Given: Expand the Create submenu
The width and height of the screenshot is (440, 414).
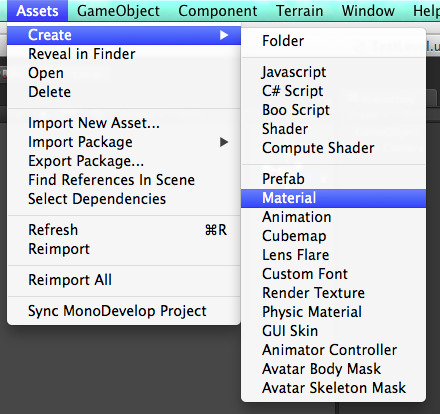Looking at the screenshot, I should coord(124,35).
